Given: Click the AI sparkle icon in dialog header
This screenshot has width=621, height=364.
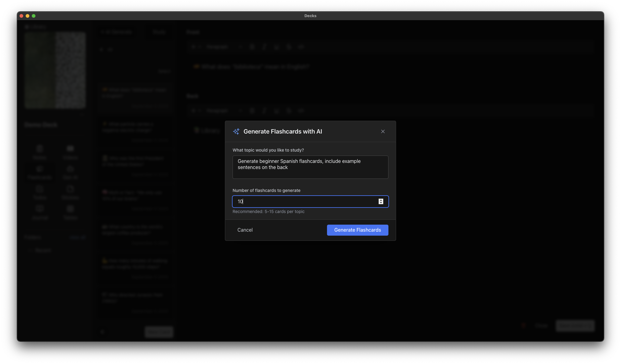Looking at the screenshot, I should point(236,131).
